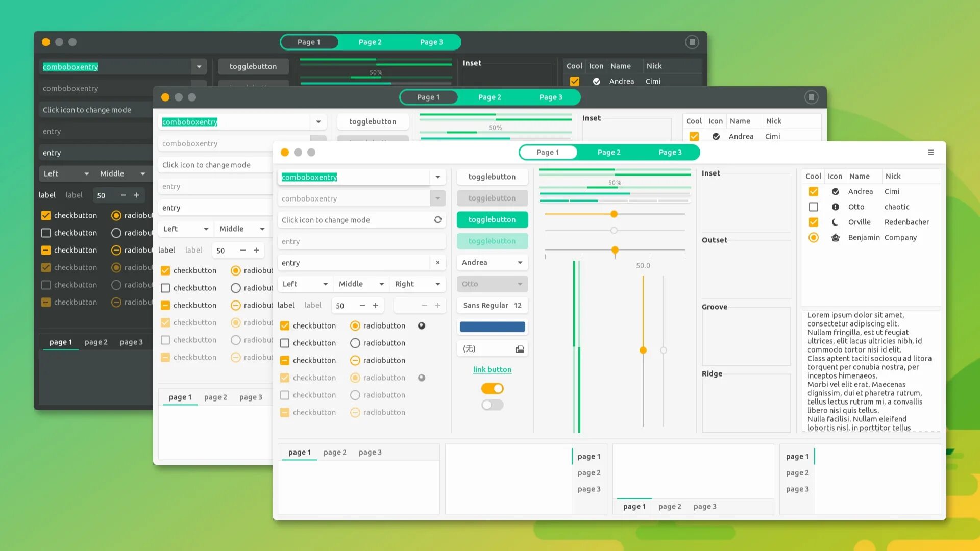Click the Sans Regular 12 font button
The image size is (980, 551).
(x=492, y=306)
